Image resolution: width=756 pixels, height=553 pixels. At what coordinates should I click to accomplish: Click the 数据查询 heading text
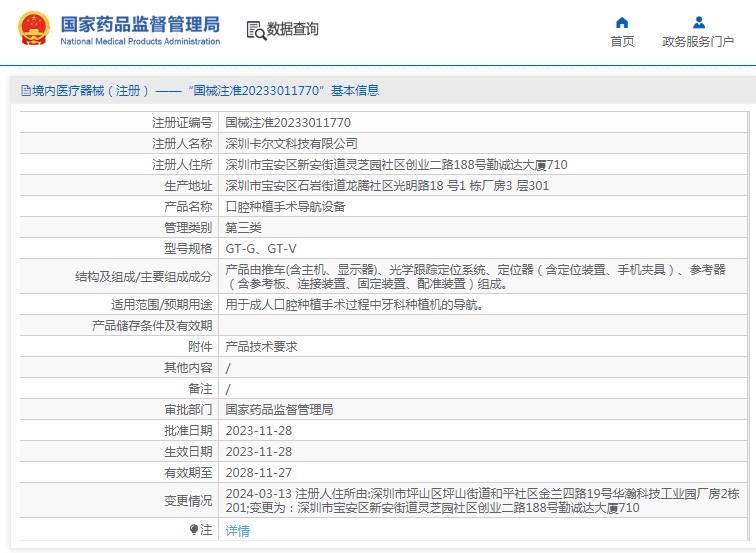[x=293, y=29]
